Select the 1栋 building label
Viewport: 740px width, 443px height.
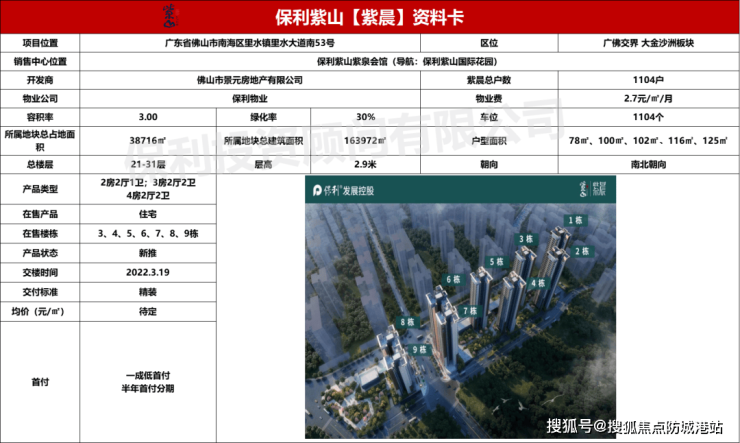point(574,219)
